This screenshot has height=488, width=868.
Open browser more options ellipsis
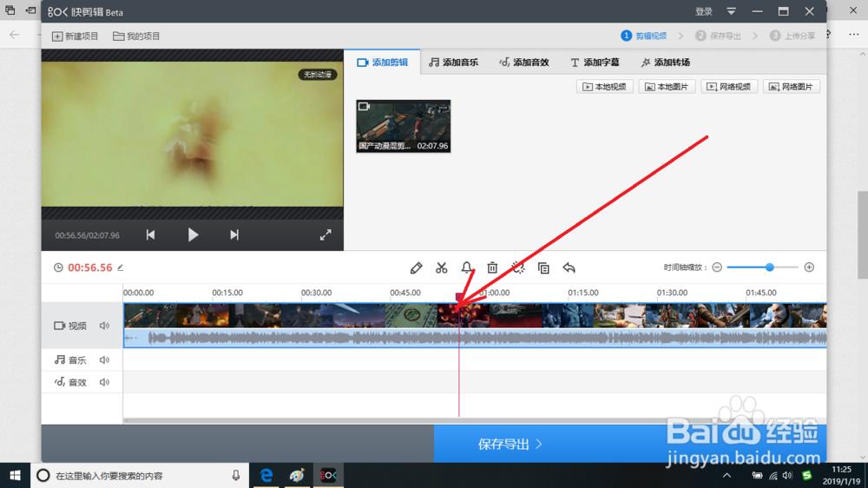point(853,35)
